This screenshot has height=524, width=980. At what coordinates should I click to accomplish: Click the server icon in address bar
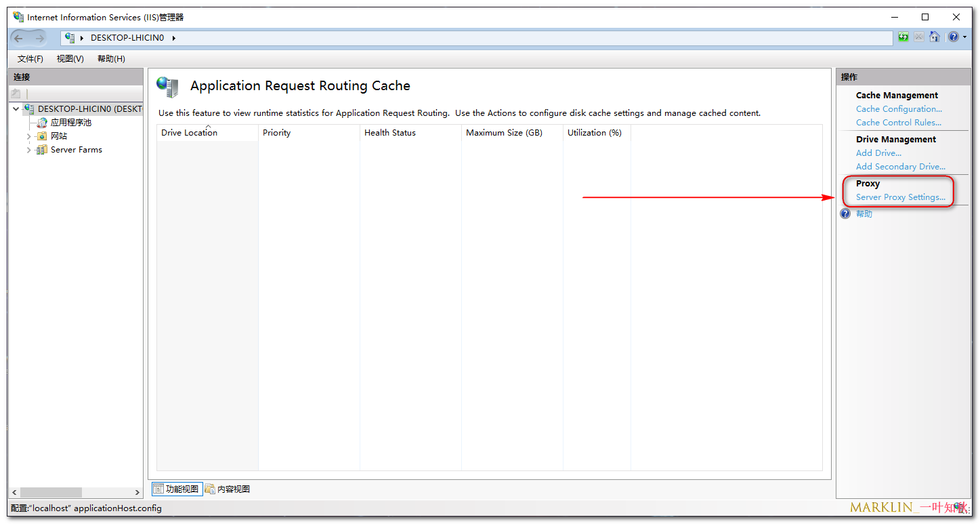70,38
